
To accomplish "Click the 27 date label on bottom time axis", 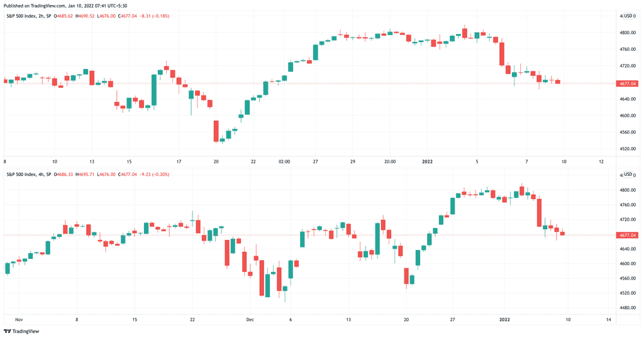I will 452,320.
